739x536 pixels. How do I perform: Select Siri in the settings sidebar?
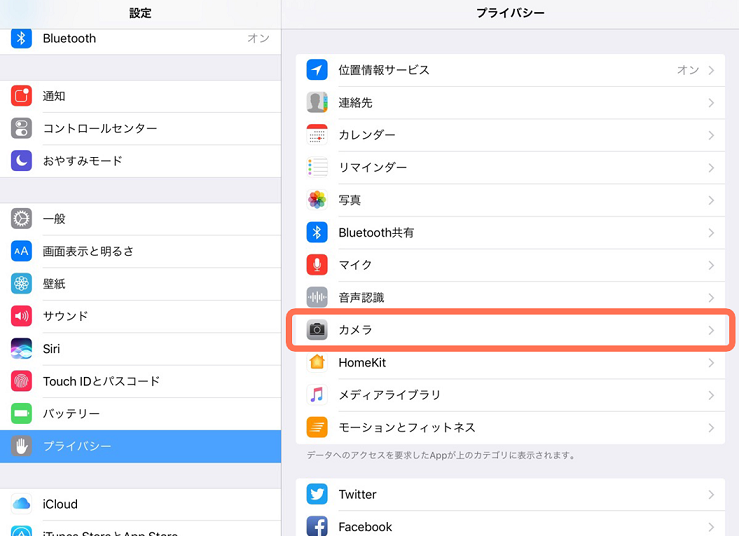click(x=140, y=349)
